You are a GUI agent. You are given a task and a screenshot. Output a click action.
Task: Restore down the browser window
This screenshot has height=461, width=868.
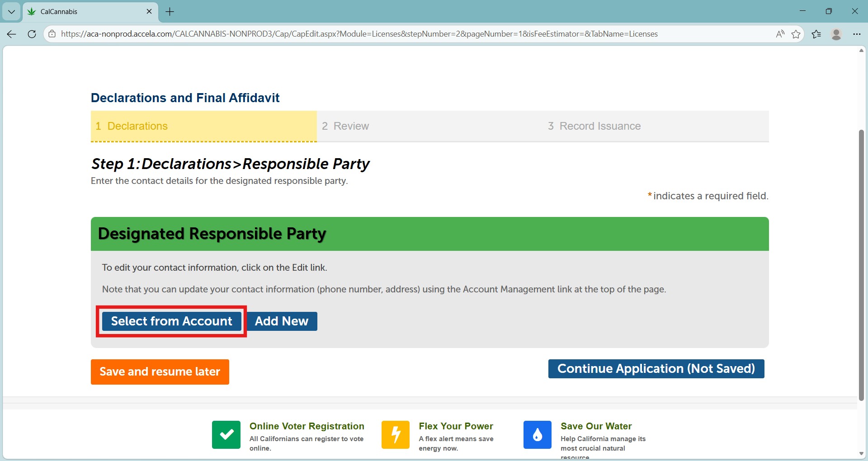pyautogui.click(x=829, y=11)
